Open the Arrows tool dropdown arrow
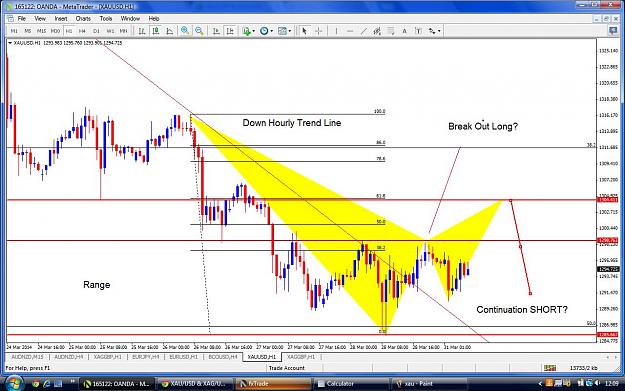 pos(439,31)
